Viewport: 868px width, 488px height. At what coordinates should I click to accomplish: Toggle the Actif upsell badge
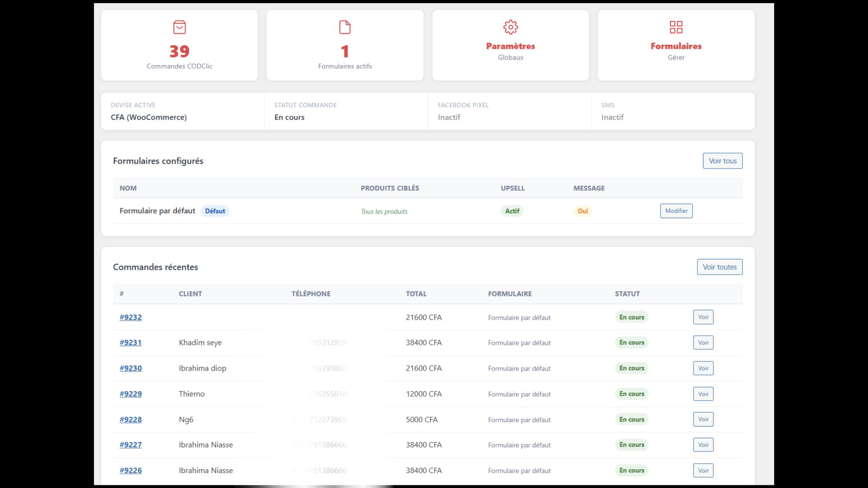point(512,211)
